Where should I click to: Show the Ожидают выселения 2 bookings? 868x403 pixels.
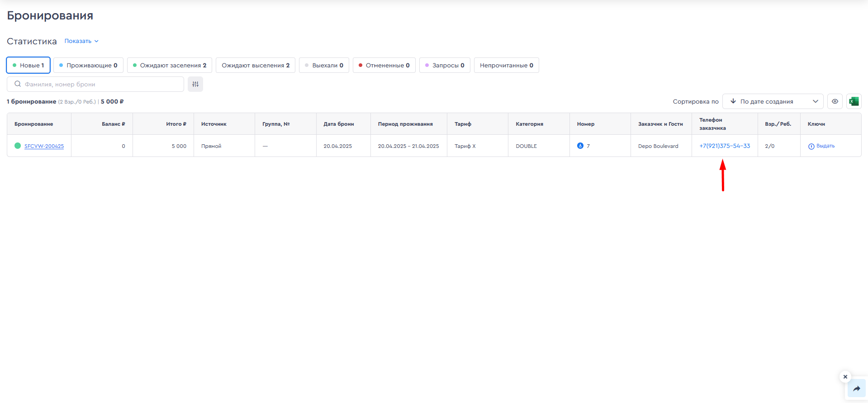256,65
